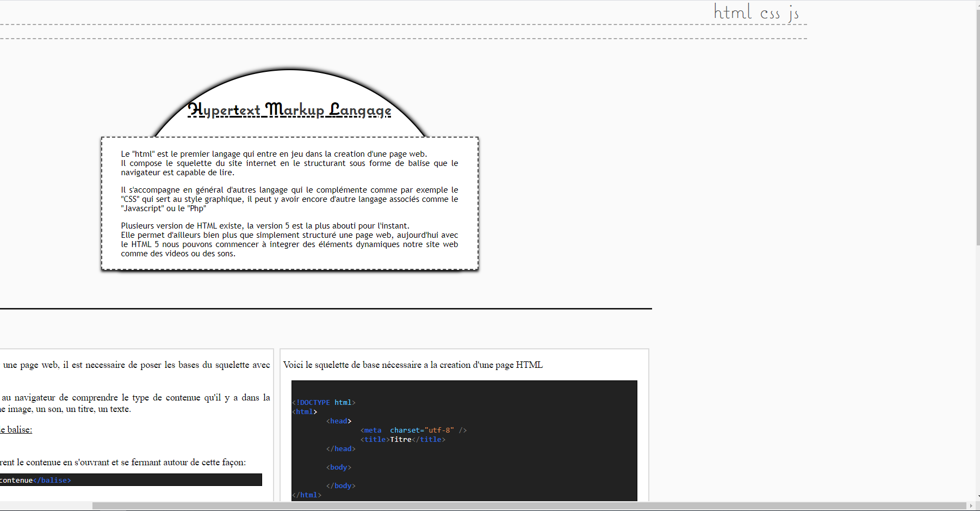Click the meta charset line in code
Screen dimensions: 980x511
pyautogui.click(x=413, y=430)
